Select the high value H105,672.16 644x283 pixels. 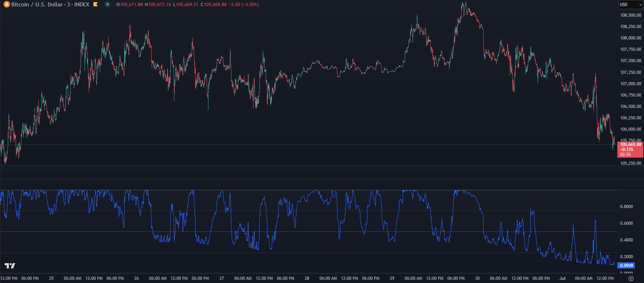click(x=158, y=5)
